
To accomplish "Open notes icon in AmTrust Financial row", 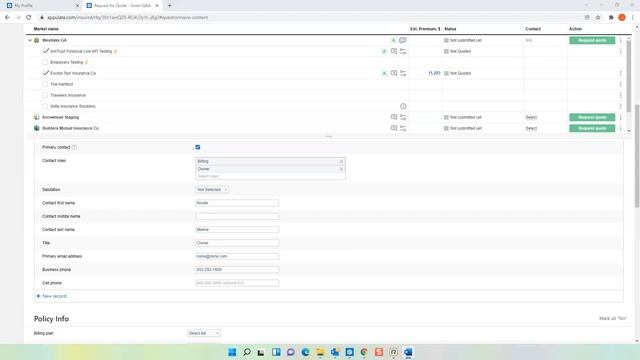I will (394, 51).
